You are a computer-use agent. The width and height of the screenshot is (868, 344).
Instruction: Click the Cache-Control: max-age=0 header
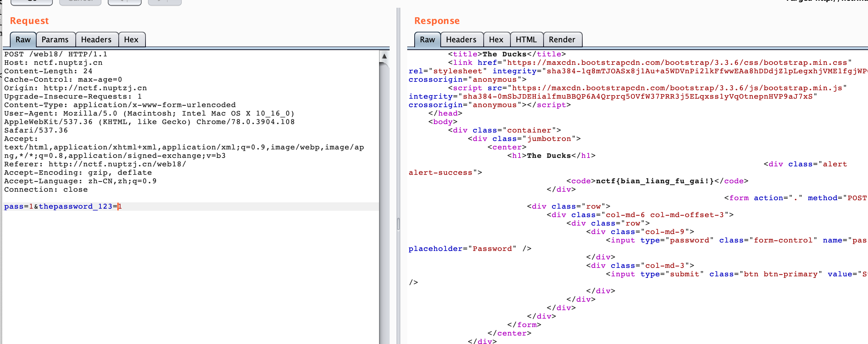[63, 80]
